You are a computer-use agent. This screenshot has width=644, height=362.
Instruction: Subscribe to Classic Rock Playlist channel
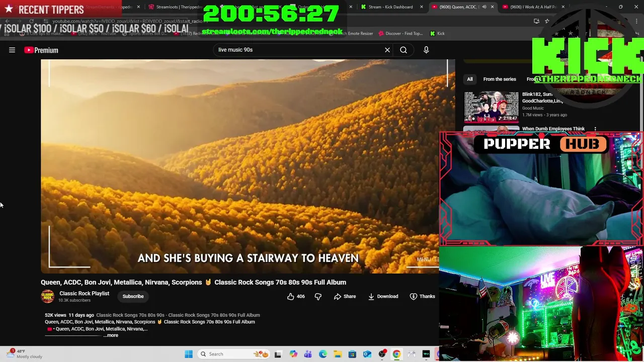[x=133, y=296]
